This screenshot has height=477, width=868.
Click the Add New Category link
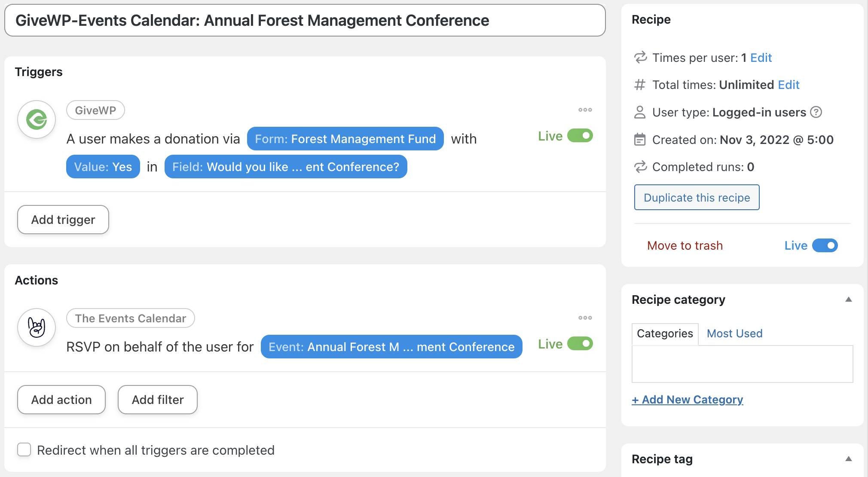(x=687, y=400)
